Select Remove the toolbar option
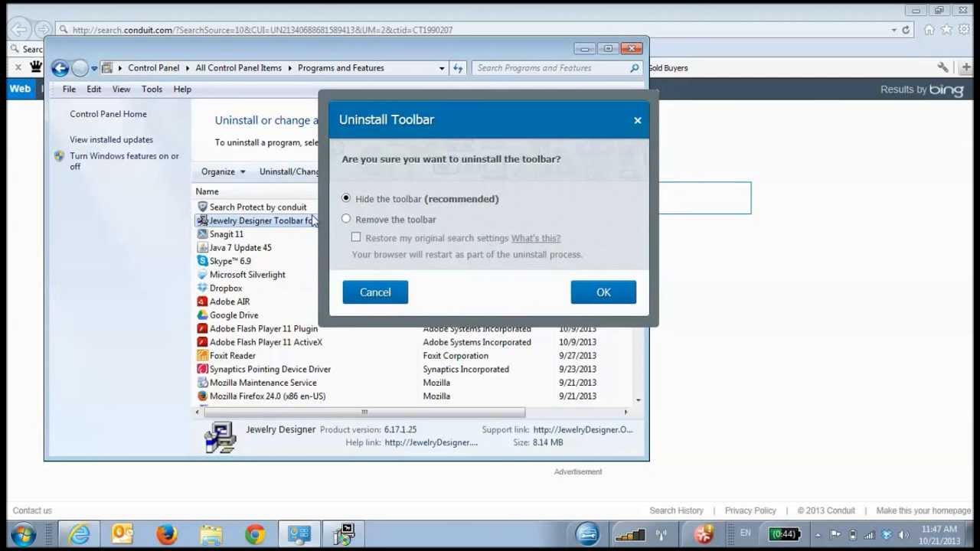Image resolution: width=980 pixels, height=551 pixels. [x=346, y=220]
